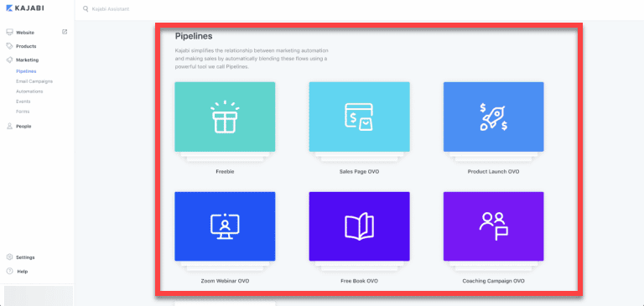The width and height of the screenshot is (644, 306).
Task: Open website in new window icon
Action: click(x=65, y=32)
